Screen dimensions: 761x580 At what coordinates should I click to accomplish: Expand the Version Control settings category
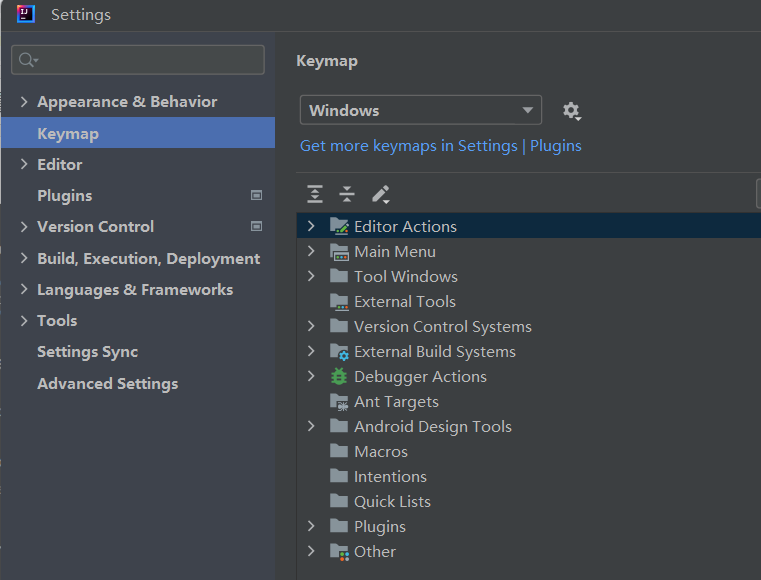[x=24, y=226]
